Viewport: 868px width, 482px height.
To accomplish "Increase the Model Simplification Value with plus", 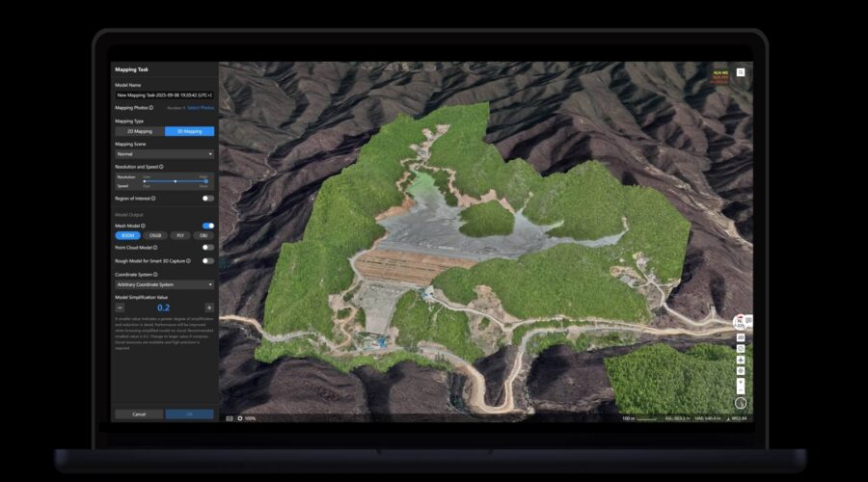I will tap(209, 308).
